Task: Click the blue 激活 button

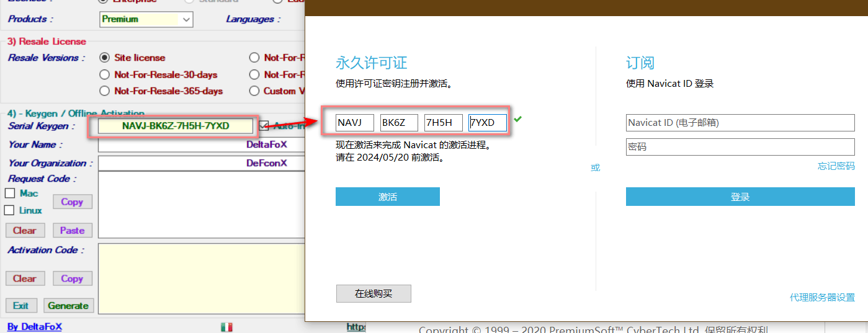Action: 388,197
